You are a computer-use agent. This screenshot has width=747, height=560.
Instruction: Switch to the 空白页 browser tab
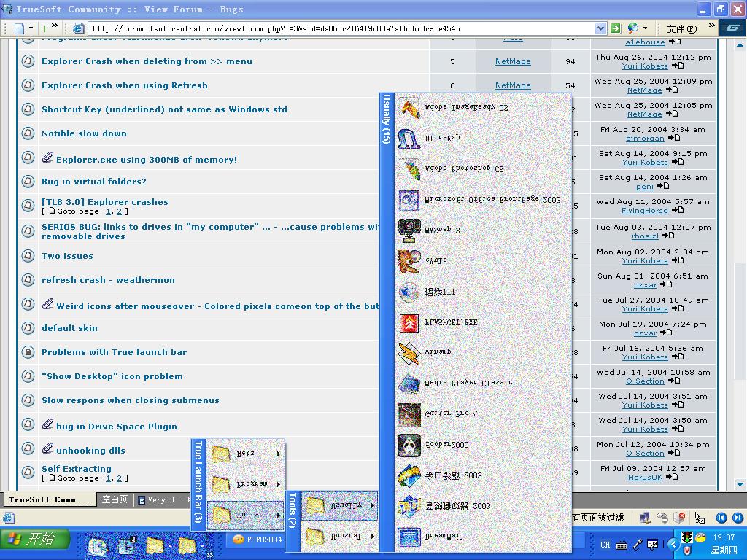pos(115,499)
